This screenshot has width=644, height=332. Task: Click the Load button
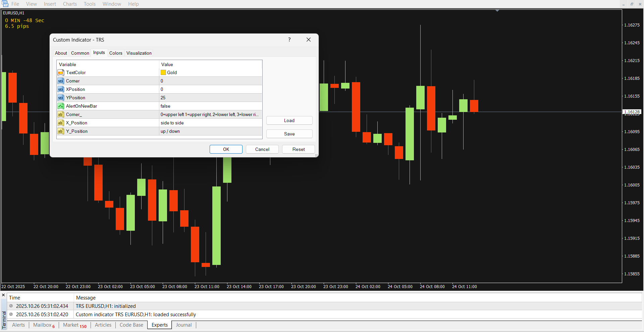click(289, 120)
